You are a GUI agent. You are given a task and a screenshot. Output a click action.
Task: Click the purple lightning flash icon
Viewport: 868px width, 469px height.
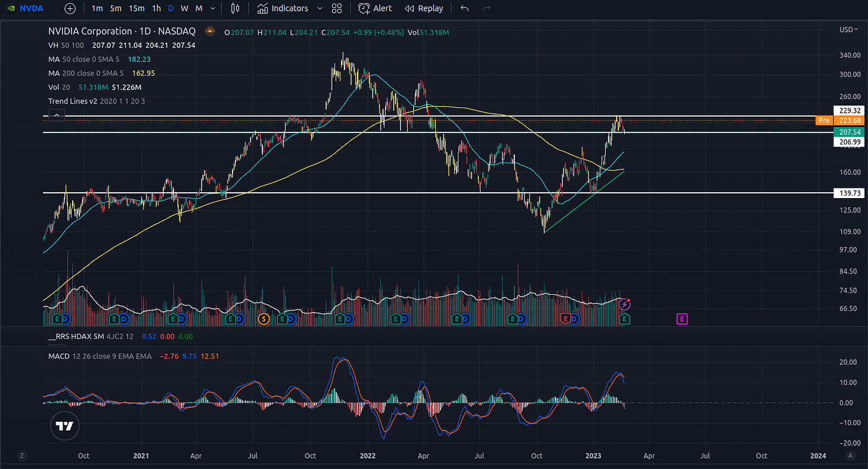click(x=625, y=305)
